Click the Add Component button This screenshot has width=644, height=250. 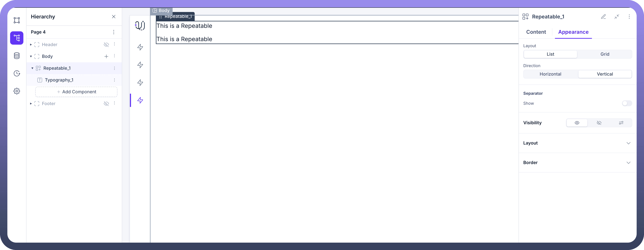pyautogui.click(x=77, y=92)
